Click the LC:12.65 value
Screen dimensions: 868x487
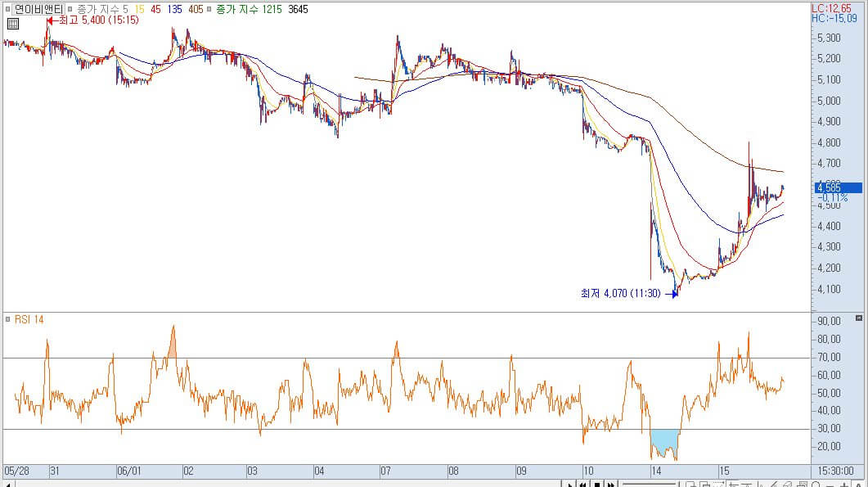[x=831, y=8]
